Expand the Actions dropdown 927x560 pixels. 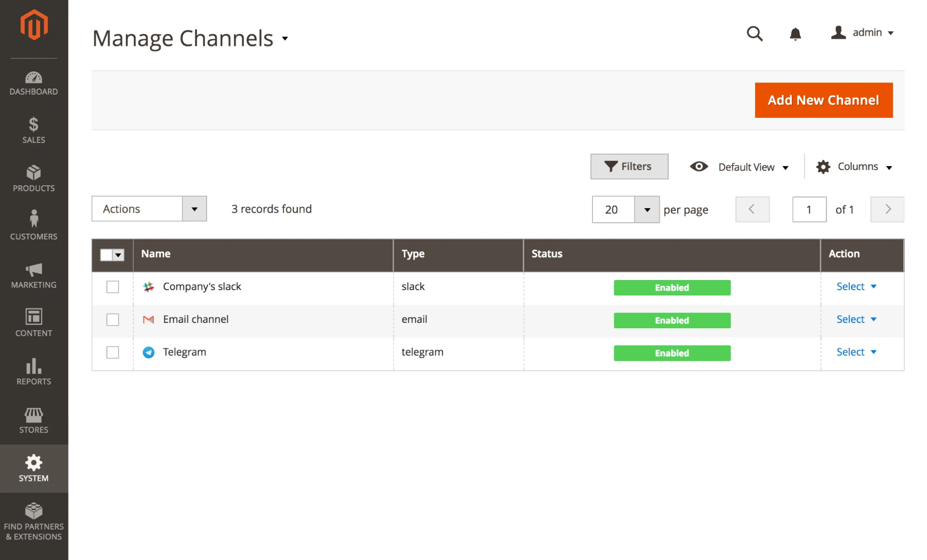(x=149, y=209)
